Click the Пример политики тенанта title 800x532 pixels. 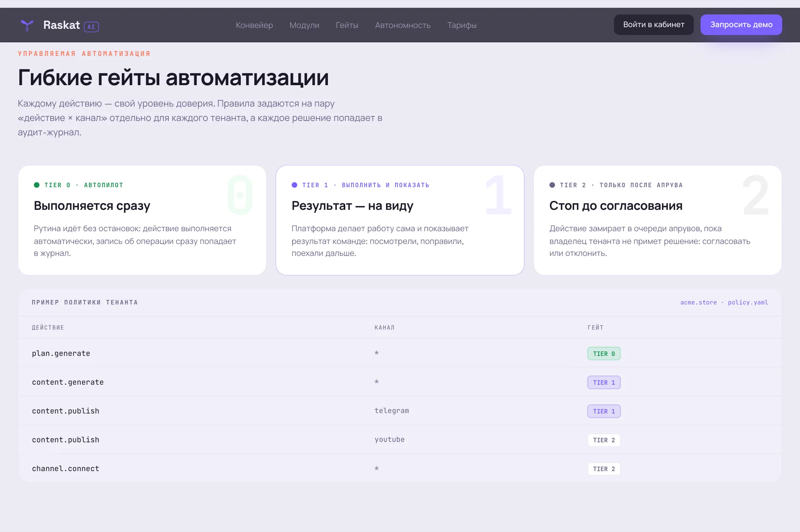(x=85, y=302)
